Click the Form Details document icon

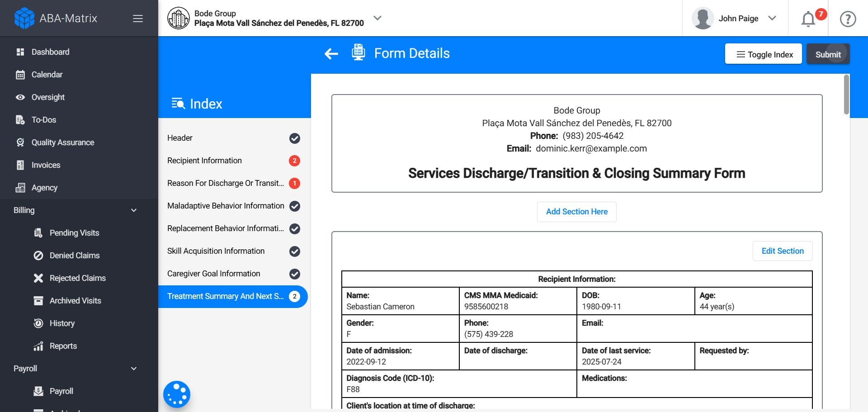[x=359, y=52]
